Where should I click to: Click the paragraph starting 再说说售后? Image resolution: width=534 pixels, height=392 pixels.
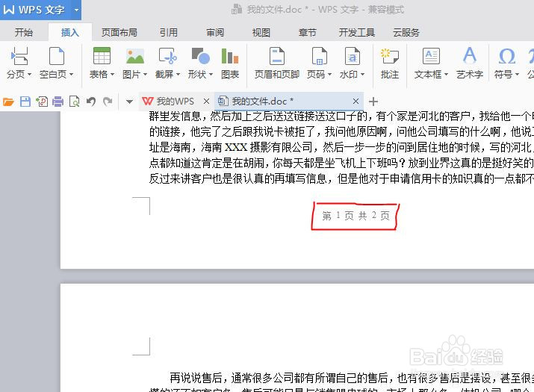pyautogui.click(x=352, y=378)
